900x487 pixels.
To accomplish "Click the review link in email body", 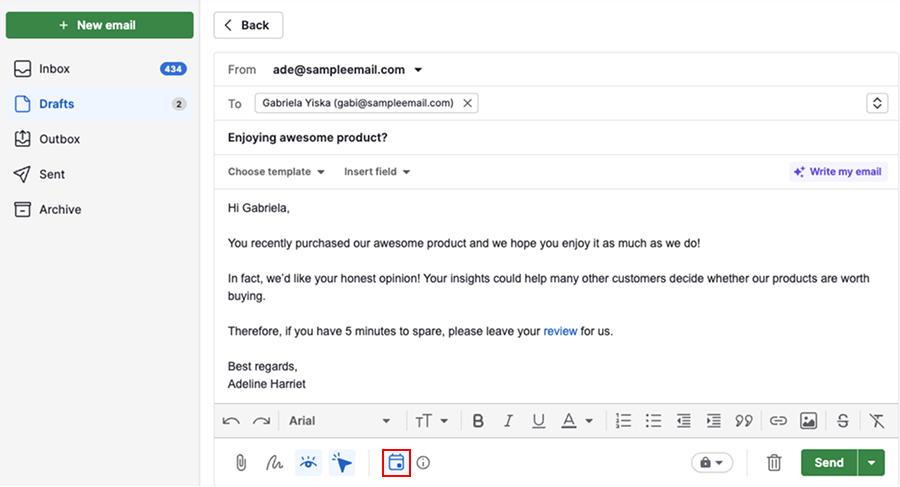I will tap(560, 331).
